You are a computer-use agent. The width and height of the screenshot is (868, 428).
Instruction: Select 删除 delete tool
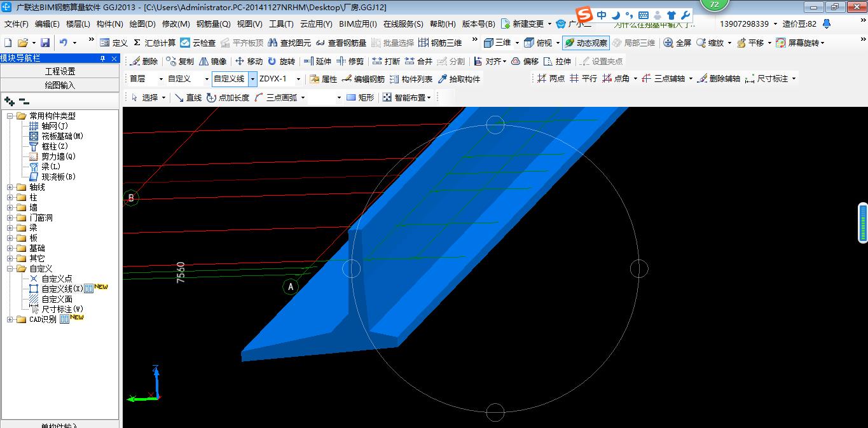[144, 61]
